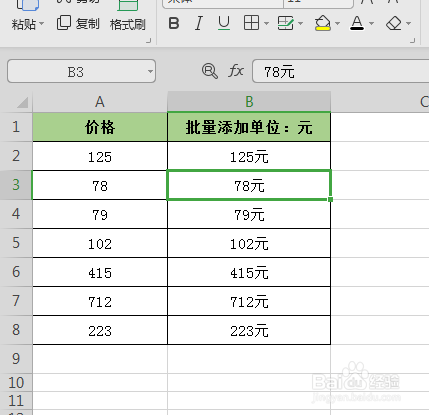Select row 10 header
429x415 pixels.
(x=16, y=382)
